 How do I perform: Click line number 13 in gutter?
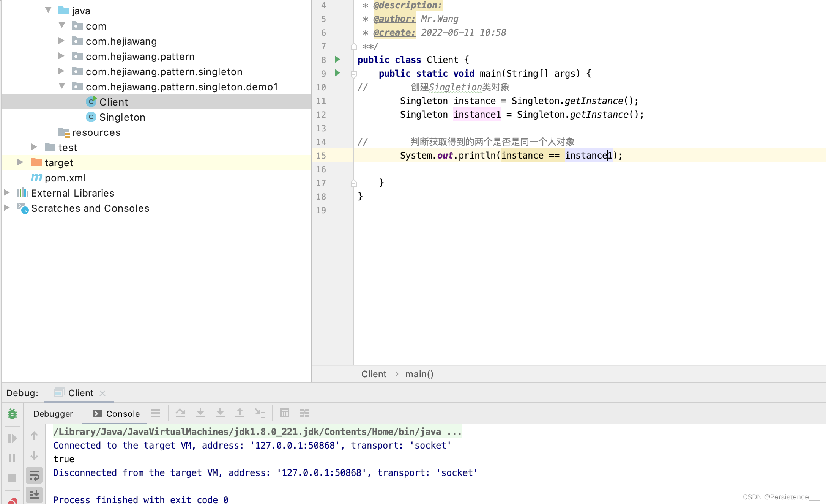coord(321,128)
